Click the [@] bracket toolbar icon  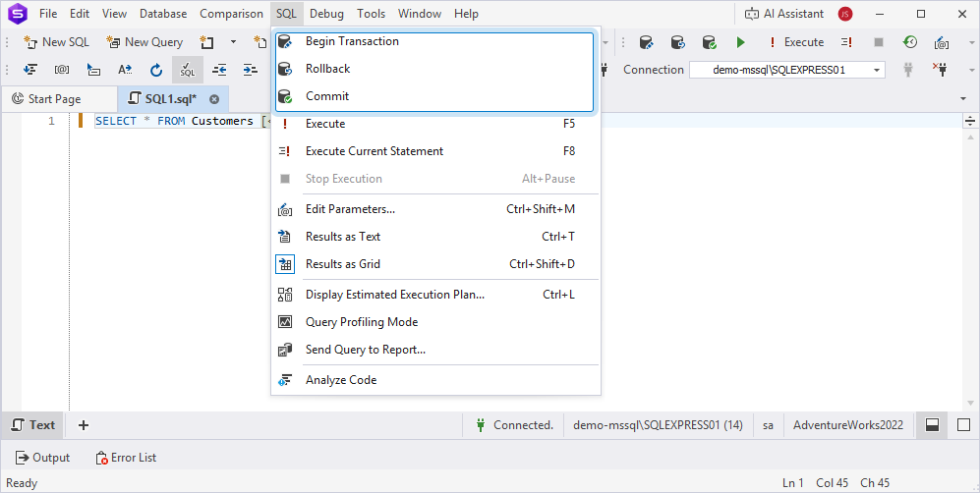click(x=62, y=70)
